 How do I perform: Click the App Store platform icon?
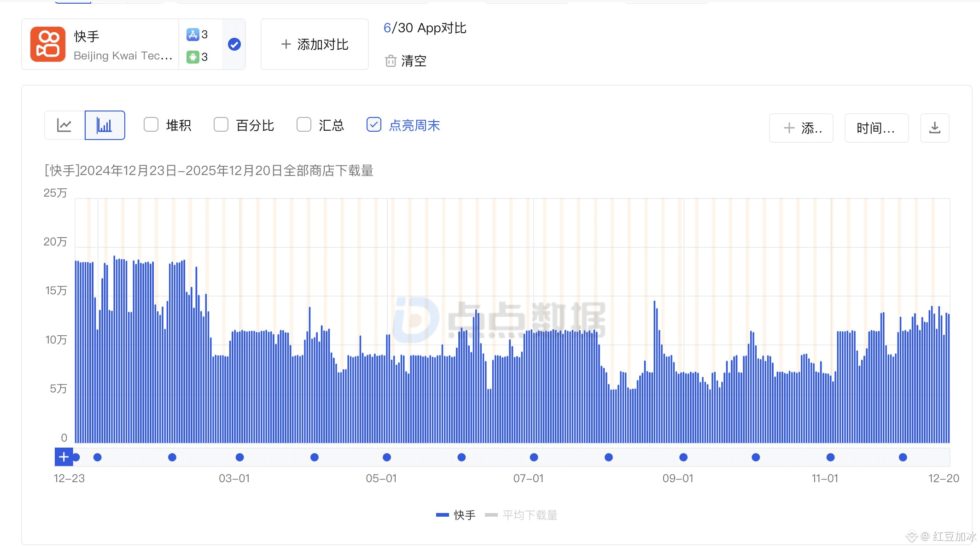(x=192, y=34)
